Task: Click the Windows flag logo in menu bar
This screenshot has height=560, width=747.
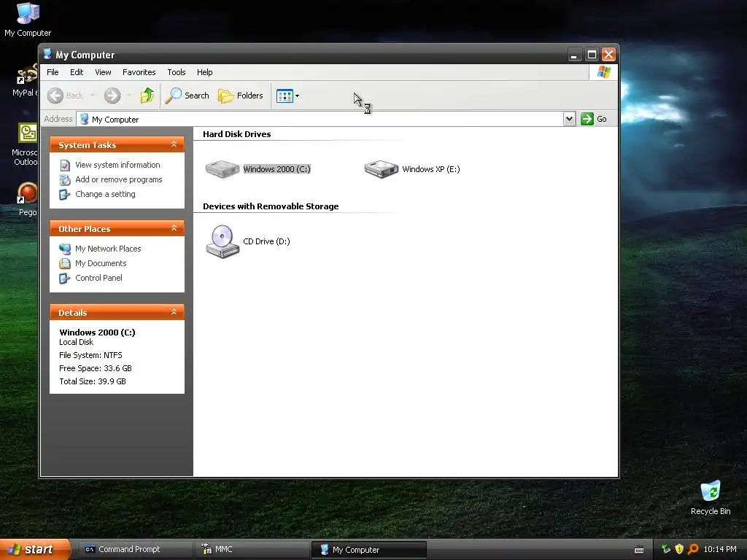Action: pyautogui.click(x=603, y=72)
